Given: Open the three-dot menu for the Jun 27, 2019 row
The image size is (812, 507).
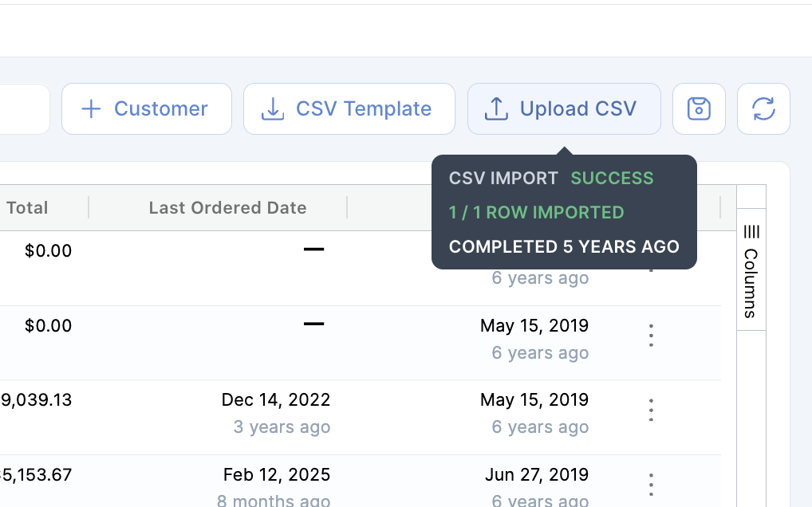Looking at the screenshot, I should pyautogui.click(x=652, y=484).
